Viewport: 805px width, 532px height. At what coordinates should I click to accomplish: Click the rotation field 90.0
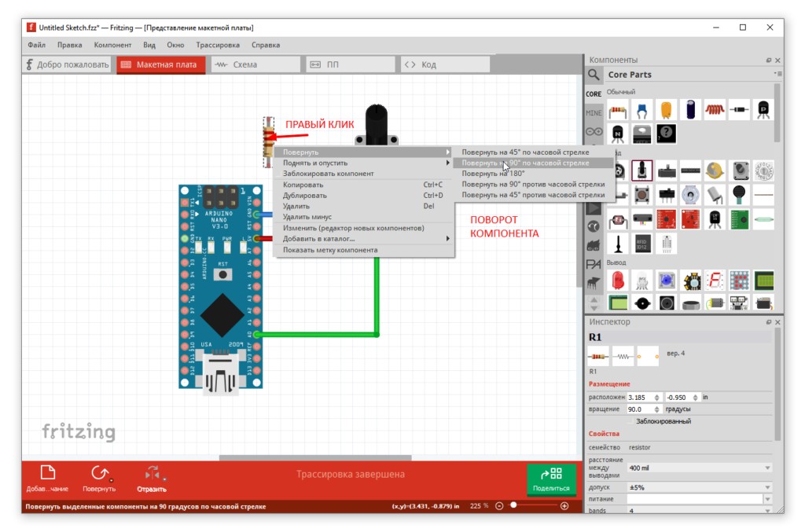(644, 409)
